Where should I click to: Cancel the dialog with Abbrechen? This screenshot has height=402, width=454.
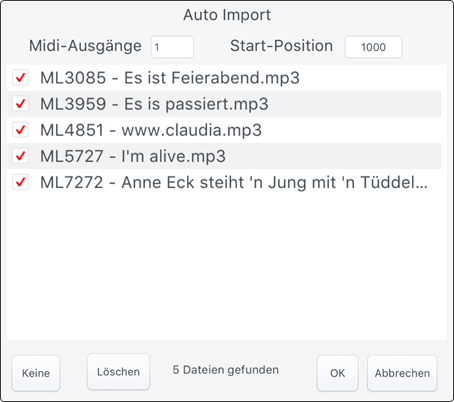tap(402, 373)
